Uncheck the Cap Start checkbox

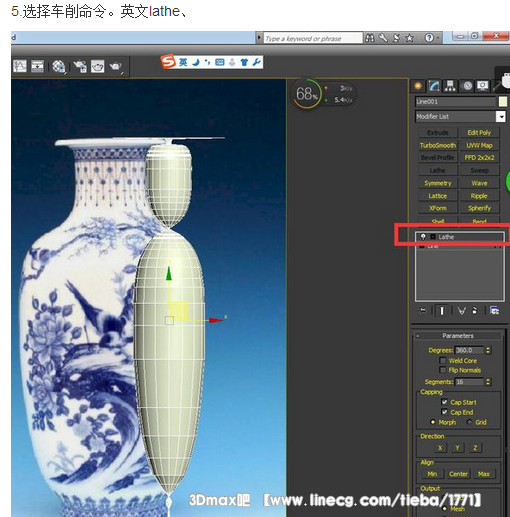coord(444,402)
